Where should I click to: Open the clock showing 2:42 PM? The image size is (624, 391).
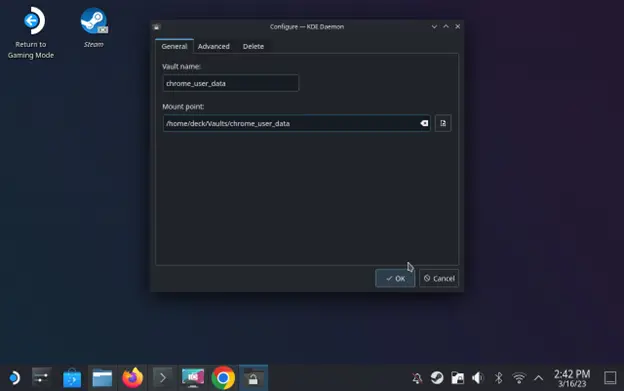pos(572,378)
